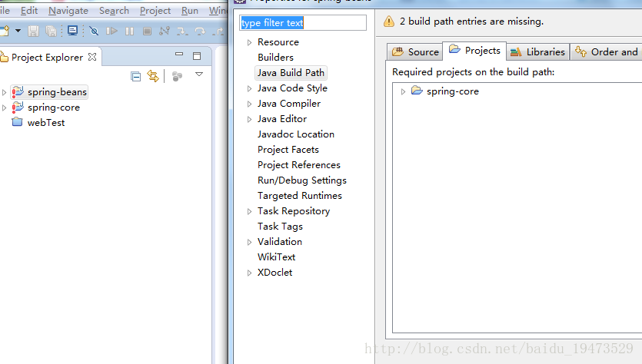
Task: Click the Save floppy disk icon
Action: click(33, 31)
